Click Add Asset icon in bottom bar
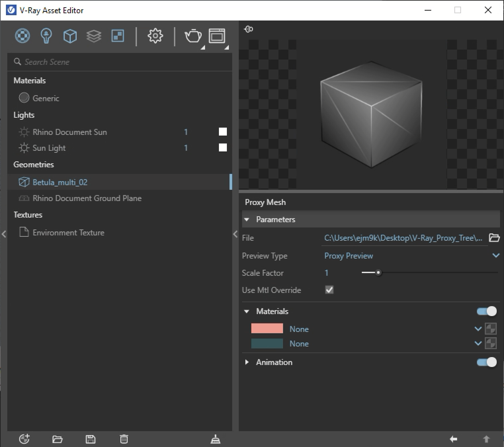The width and height of the screenshot is (504, 447). 24,439
